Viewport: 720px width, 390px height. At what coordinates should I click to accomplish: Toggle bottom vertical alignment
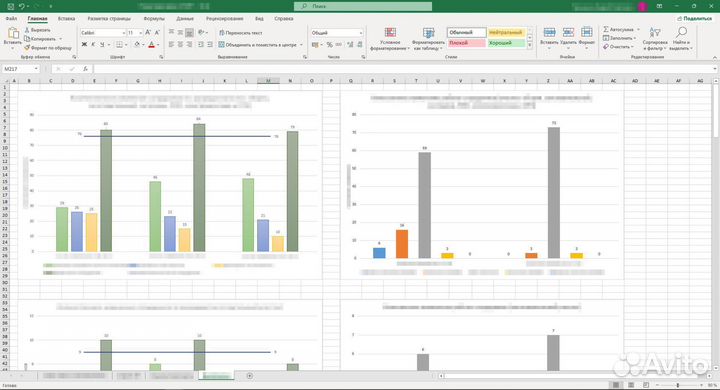(x=189, y=32)
